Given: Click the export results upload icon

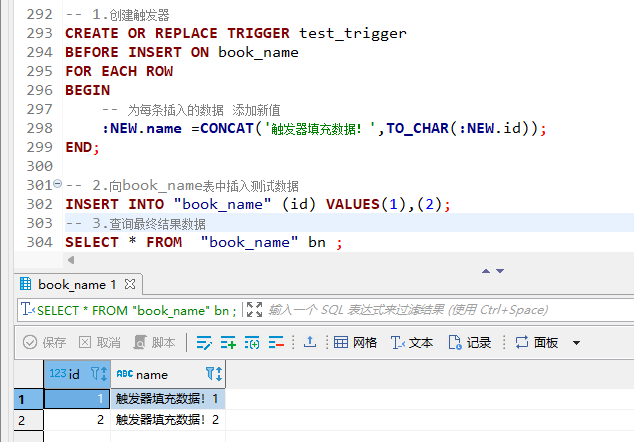Looking at the screenshot, I should point(310,342).
